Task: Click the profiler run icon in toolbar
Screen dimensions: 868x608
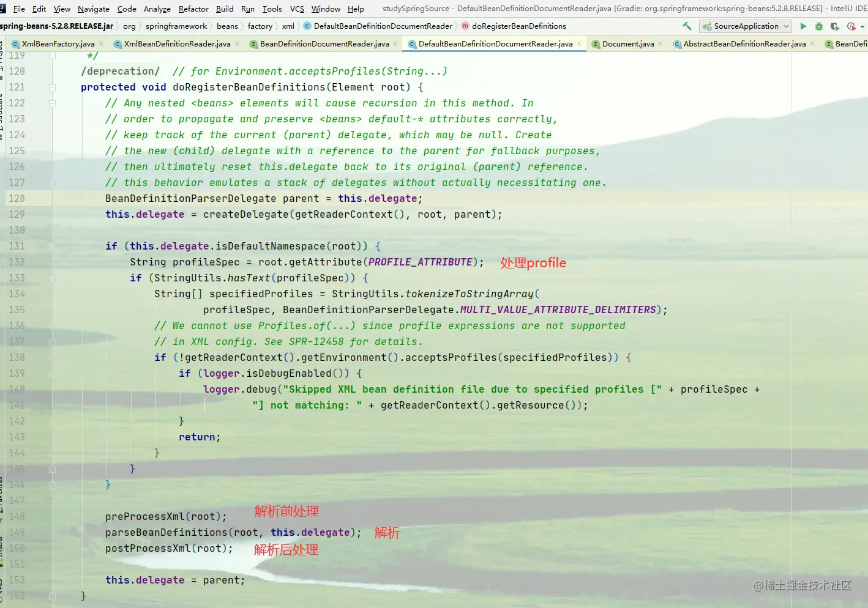Action: [x=851, y=26]
